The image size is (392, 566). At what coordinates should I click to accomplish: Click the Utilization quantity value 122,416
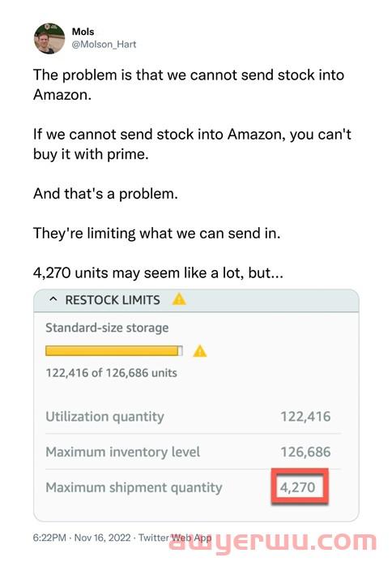(305, 416)
